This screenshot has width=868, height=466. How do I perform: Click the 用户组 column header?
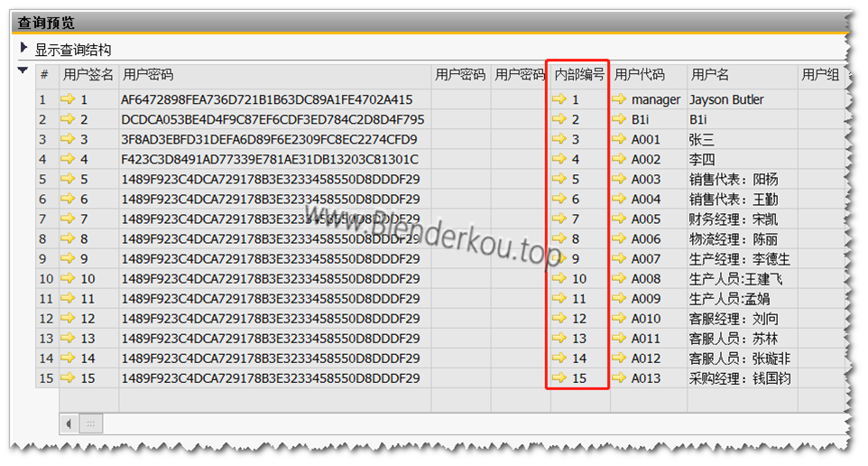tap(820, 75)
